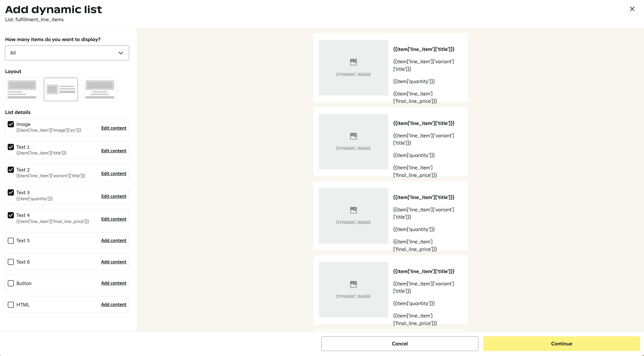Click first dynamic image placeholder in preview

click(x=353, y=67)
